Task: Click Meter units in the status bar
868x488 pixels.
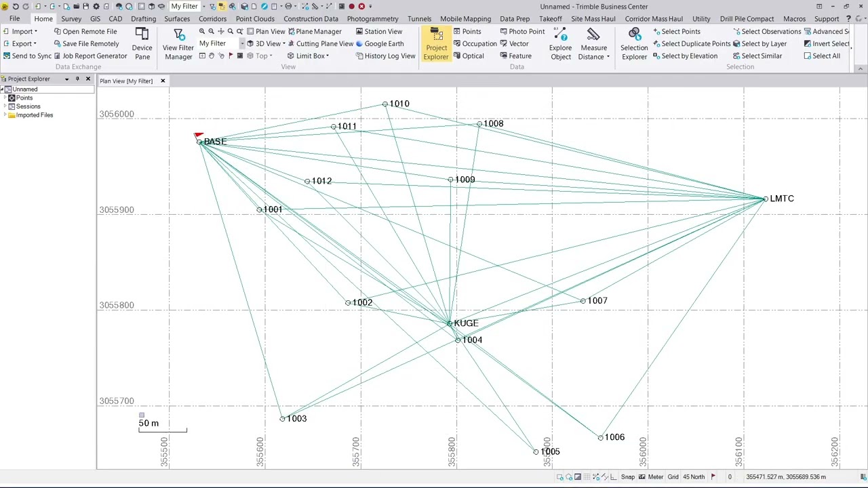Action: [x=655, y=476]
